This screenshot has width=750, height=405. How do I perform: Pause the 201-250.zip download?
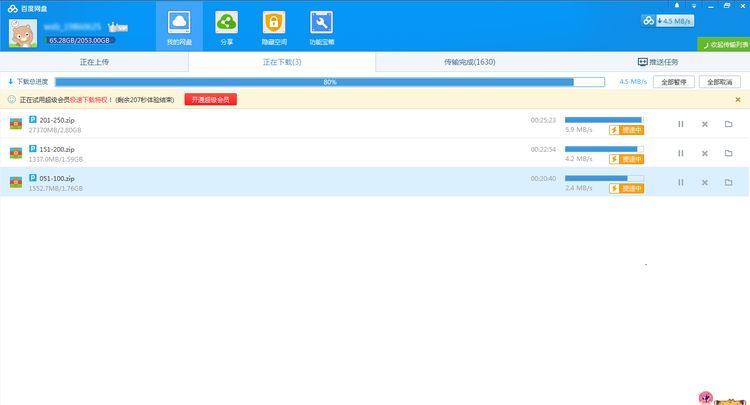point(681,124)
